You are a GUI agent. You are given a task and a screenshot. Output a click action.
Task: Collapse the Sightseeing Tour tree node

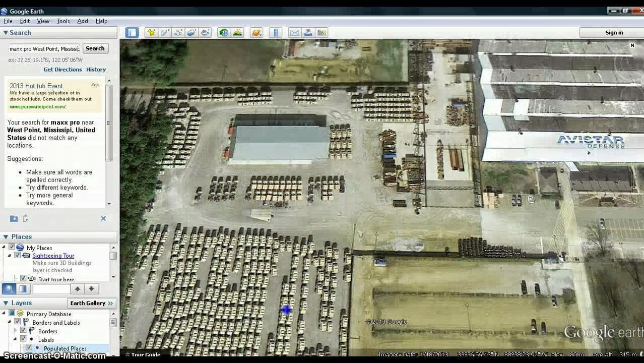click(x=10, y=256)
